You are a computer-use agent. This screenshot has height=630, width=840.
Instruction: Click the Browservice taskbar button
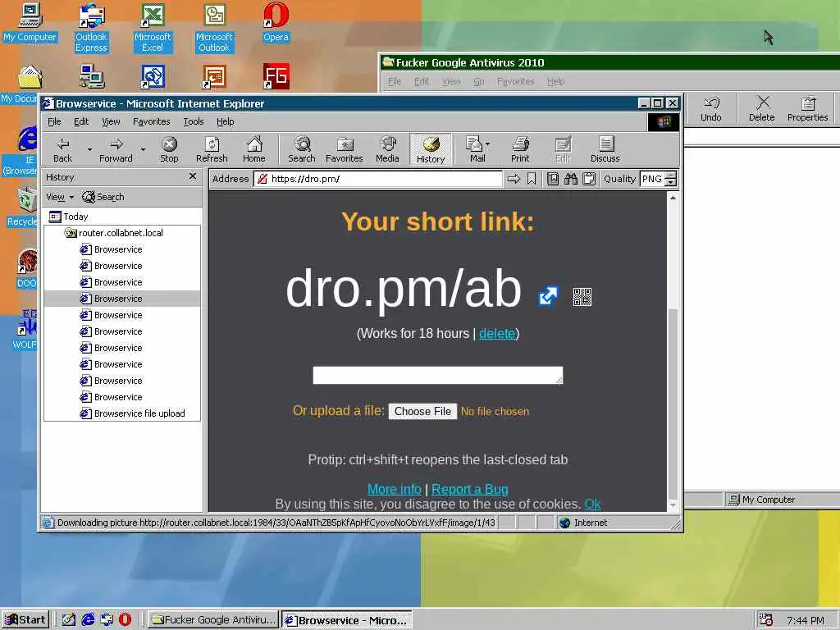347,620
